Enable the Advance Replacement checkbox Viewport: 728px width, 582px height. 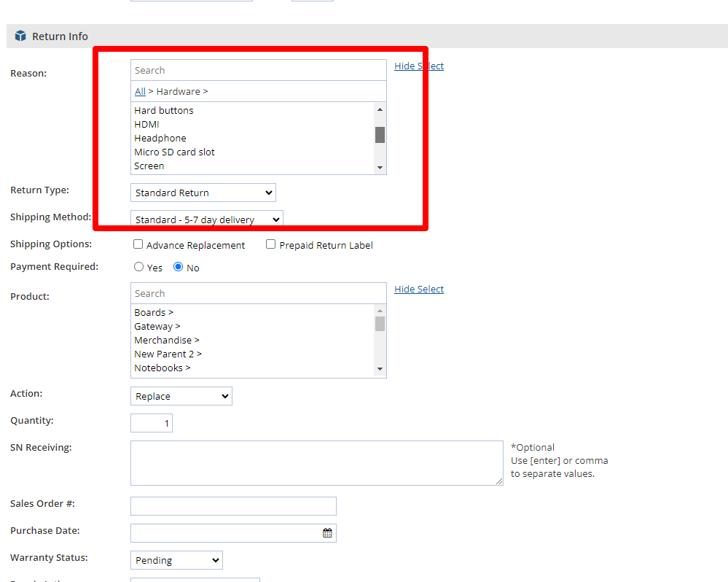138,245
